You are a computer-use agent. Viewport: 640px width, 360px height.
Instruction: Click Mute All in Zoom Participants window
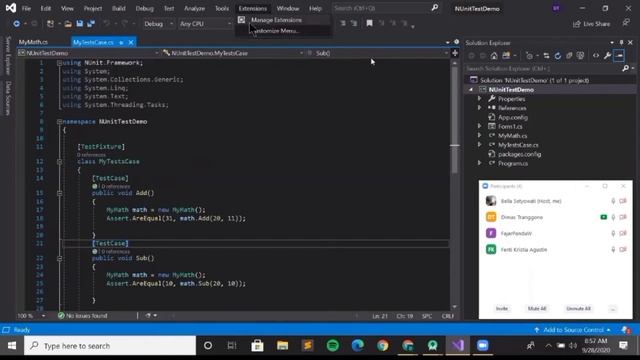click(x=537, y=309)
